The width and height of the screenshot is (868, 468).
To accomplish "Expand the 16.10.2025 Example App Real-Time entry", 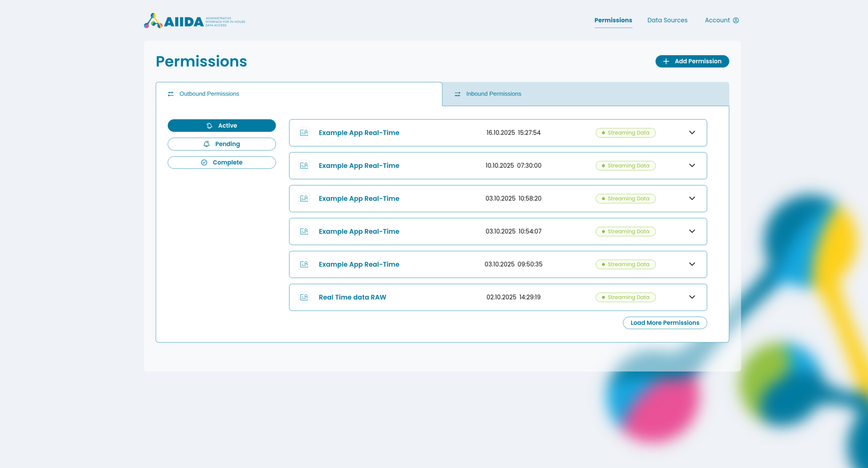I will tap(692, 132).
